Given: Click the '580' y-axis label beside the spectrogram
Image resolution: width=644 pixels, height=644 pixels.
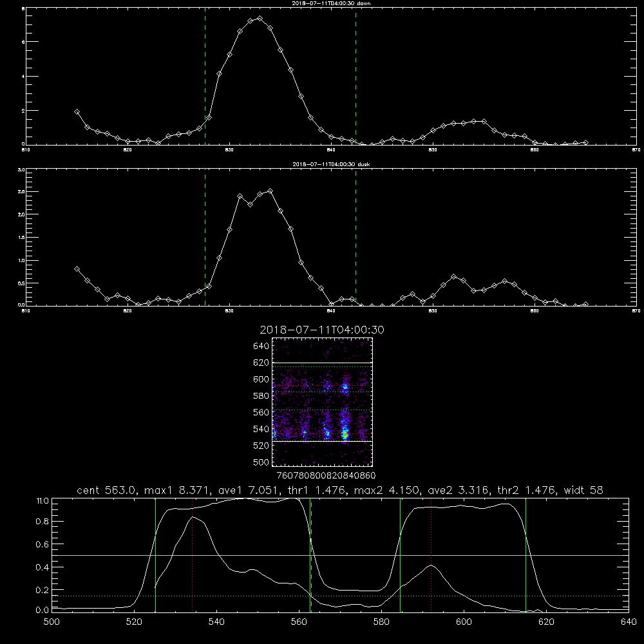Looking at the screenshot, I should coord(261,395).
